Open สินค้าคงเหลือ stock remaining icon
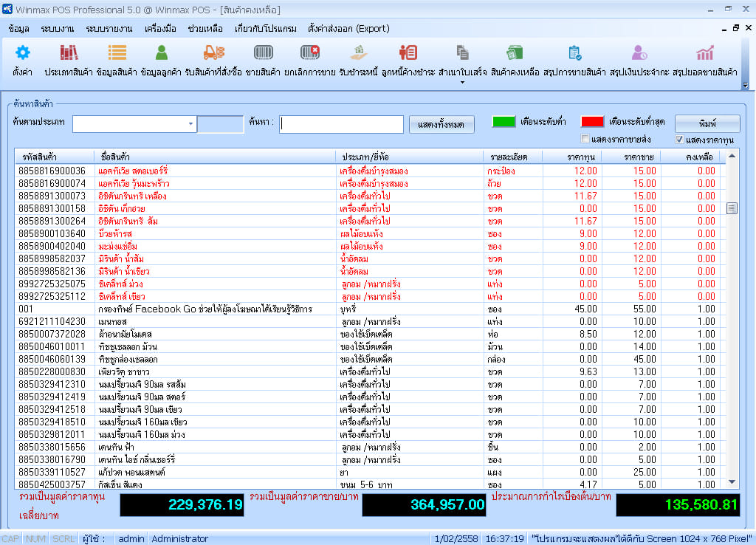Viewport: 756px width, 545px height. pyautogui.click(x=515, y=52)
